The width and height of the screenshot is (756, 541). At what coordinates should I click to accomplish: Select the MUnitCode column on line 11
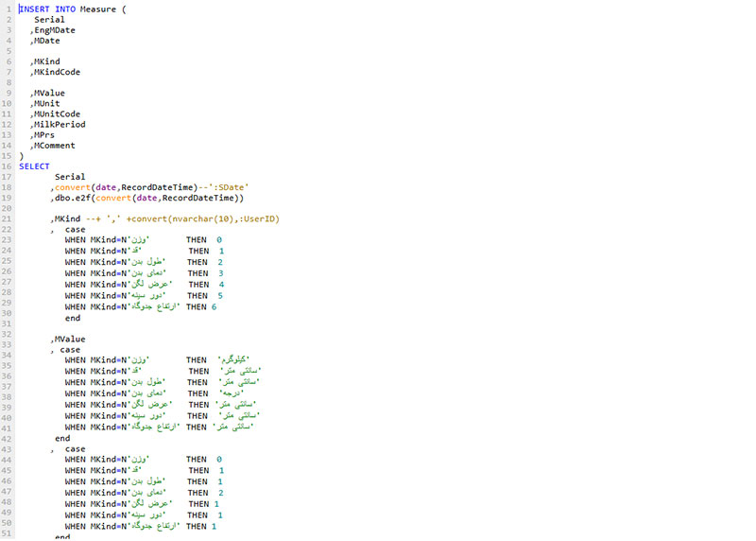tap(58, 113)
